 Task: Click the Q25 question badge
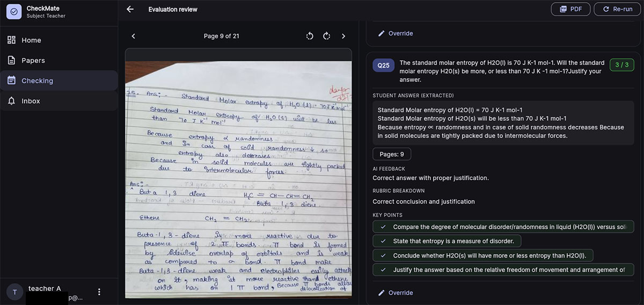[384, 65]
